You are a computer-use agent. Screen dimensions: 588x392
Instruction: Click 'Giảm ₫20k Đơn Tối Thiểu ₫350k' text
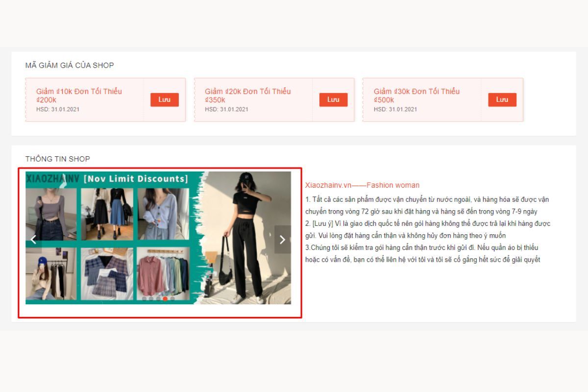click(248, 96)
